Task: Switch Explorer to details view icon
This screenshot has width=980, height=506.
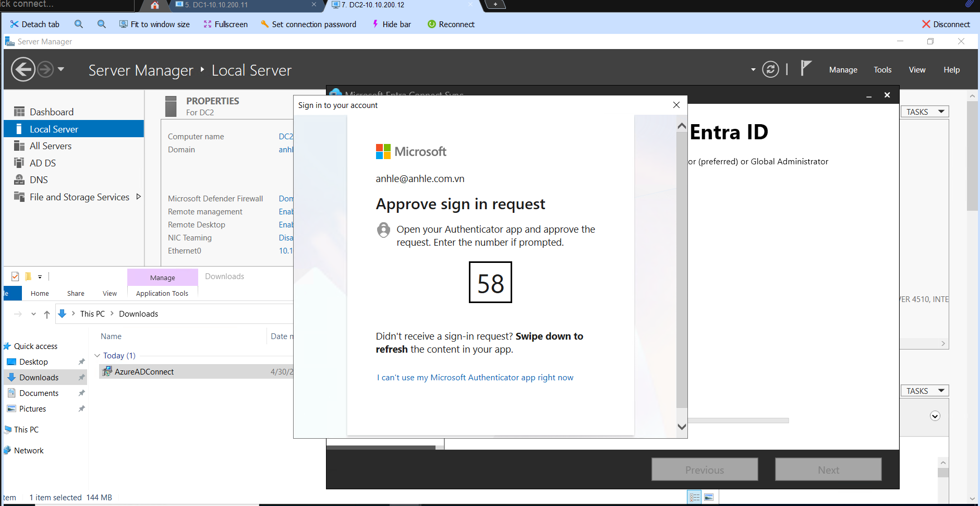Action: [x=695, y=498]
